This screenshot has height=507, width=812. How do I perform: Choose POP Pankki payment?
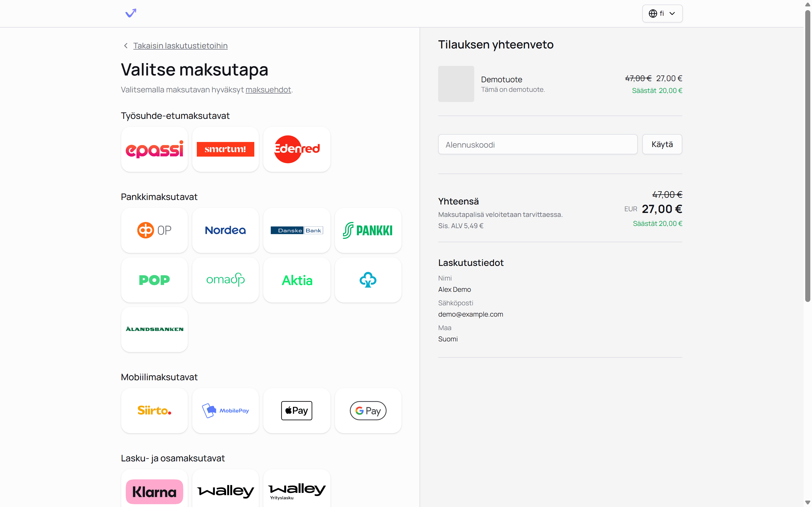[x=154, y=280]
